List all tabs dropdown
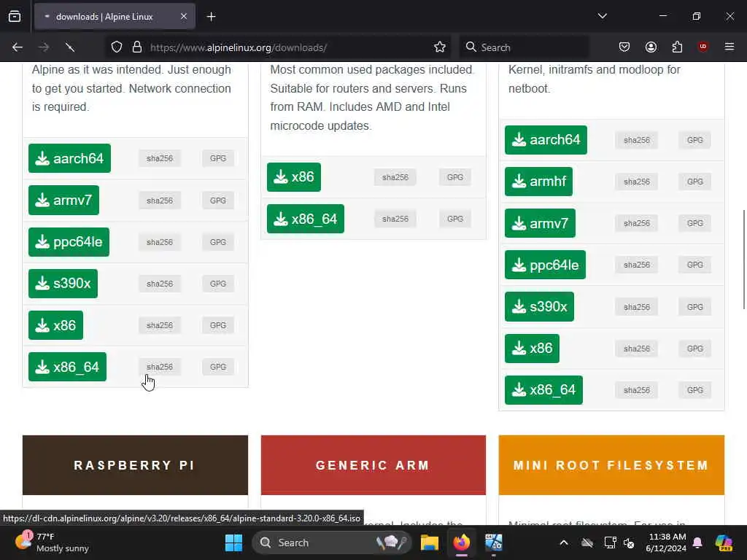 point(602,16)
